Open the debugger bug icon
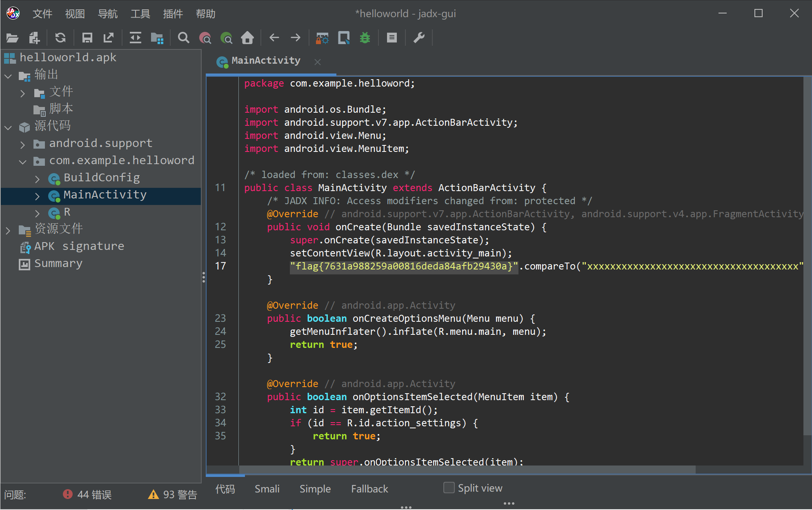Screen dimensions: 812x510 (365, 38)
